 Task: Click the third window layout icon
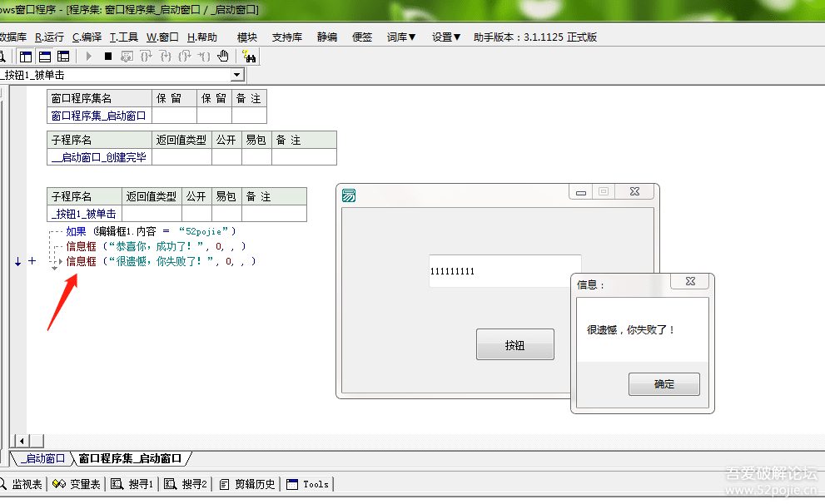[x=63, y=57]
